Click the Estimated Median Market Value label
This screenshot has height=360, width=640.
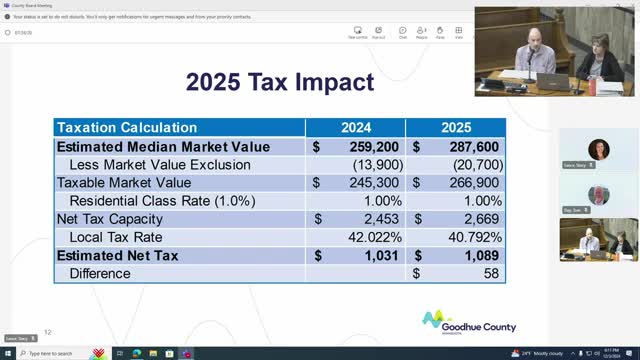point(163,147)
